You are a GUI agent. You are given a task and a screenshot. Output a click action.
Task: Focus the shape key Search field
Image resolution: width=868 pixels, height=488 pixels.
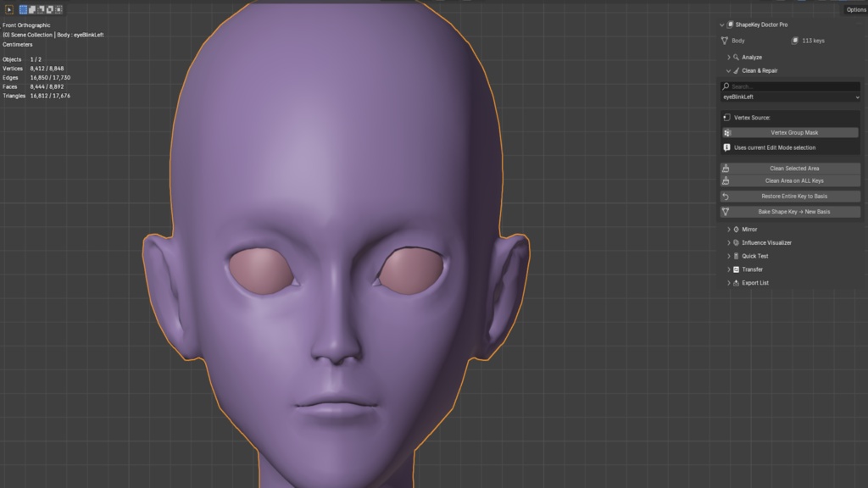click(x=790, y=86)
